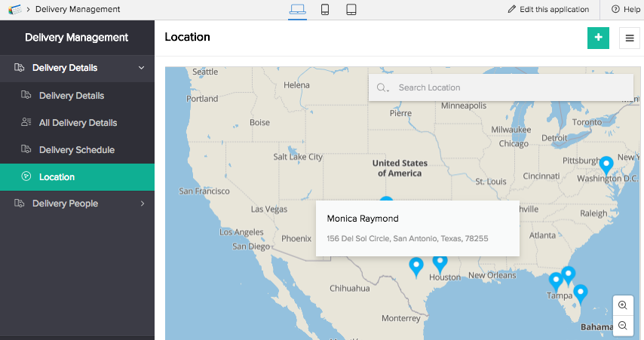Zoom in on the map

[623, 305]
